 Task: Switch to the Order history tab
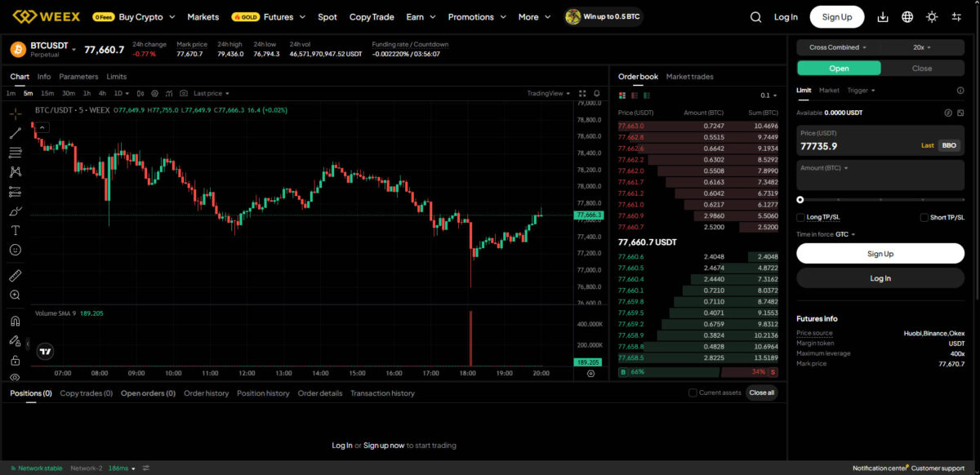pos(206,393)
